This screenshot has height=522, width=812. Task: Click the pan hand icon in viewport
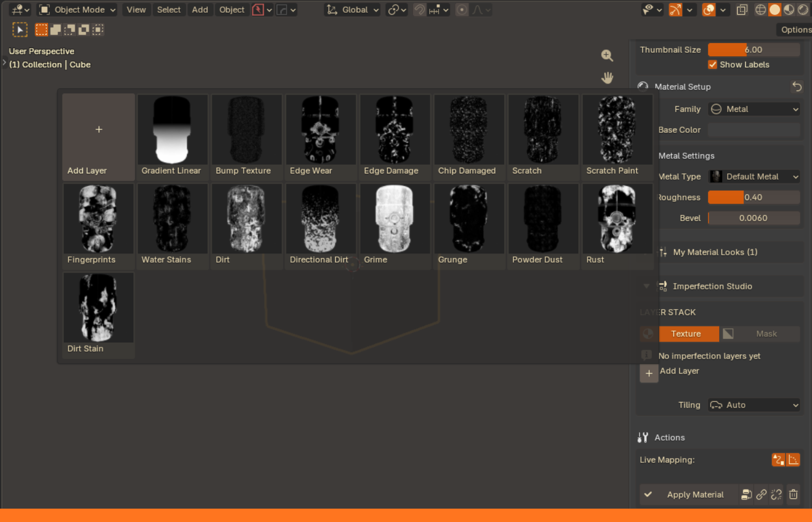tap(607, 78)
